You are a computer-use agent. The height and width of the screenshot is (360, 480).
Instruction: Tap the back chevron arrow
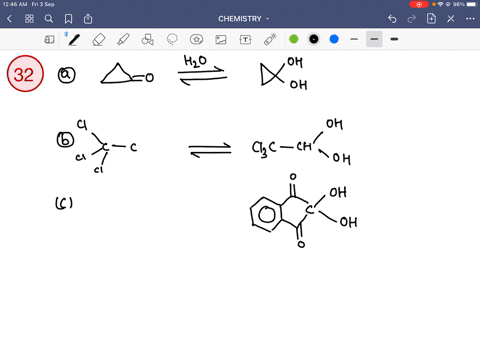coord(9,19)
